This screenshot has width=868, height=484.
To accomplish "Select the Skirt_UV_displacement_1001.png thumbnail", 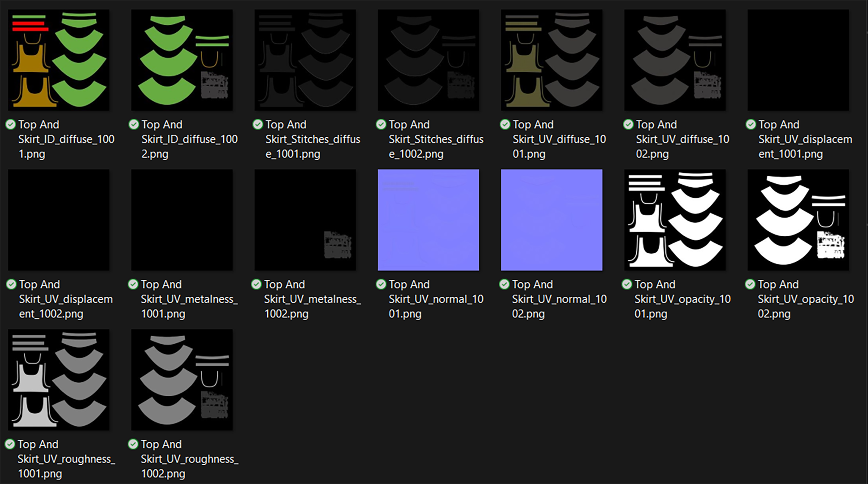I will click(799, 60).
